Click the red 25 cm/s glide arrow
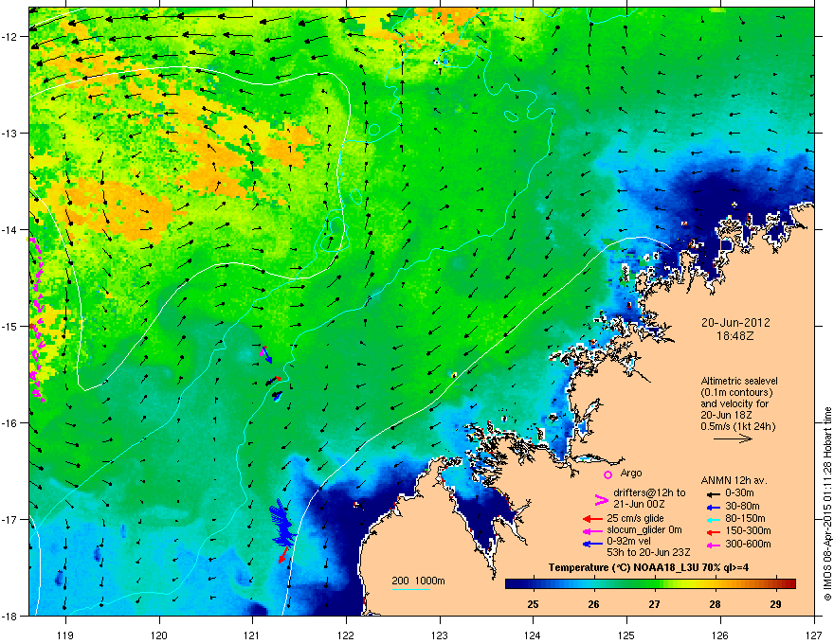Viewport: 834px width, 644px height. tap(592, 519)
